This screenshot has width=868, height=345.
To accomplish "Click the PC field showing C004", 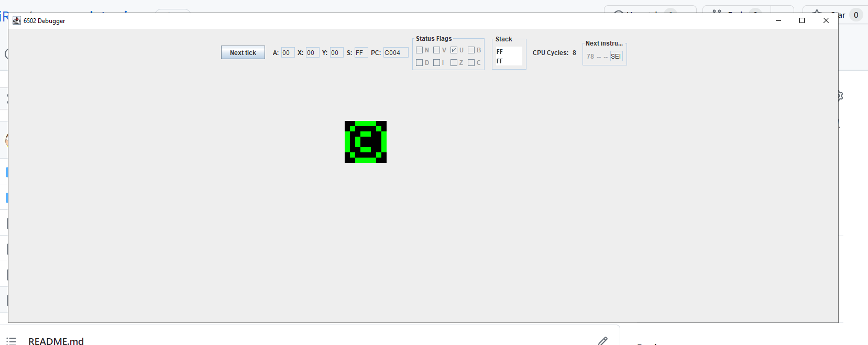I will (x=395, y=52).
